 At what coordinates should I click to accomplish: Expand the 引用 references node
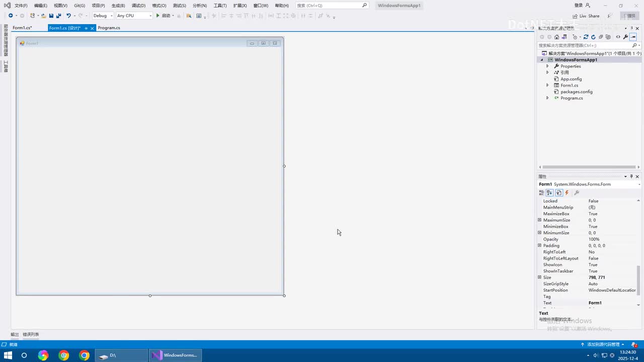pyautogui.click(x=548, y=72)
